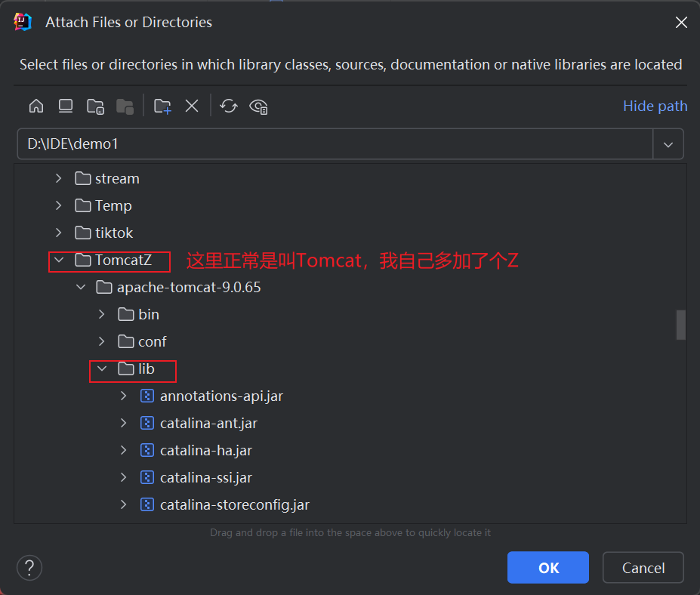The height and width of the screenshot is (595, 700).
Task: Go to the Home directory icon
Action: pos(36,106)
